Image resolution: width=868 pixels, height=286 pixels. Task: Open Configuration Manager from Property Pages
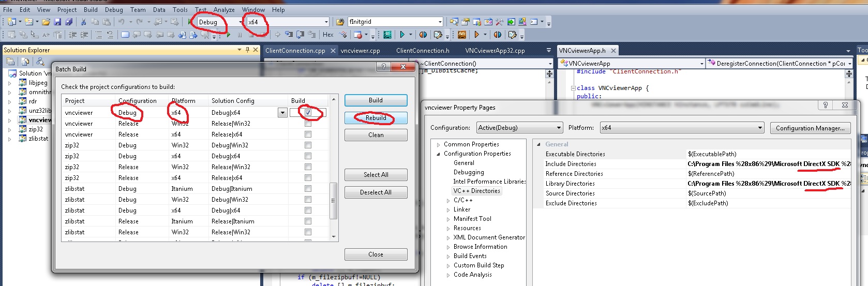[x=810, y=128]
